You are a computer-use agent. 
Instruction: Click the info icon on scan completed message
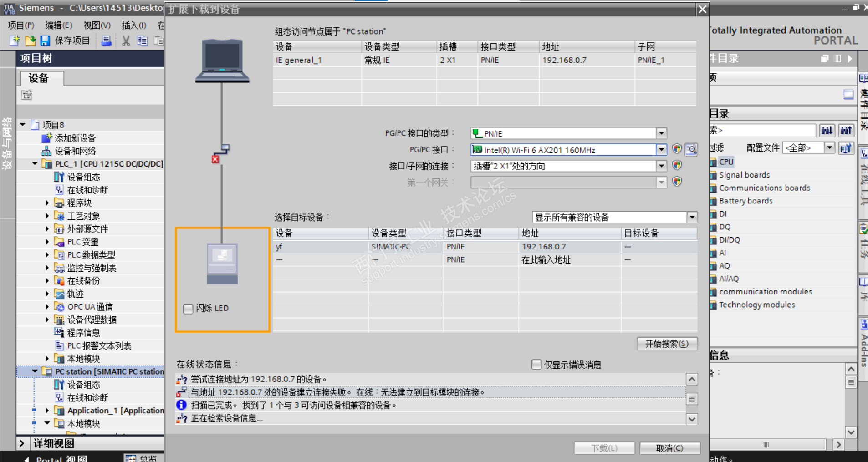click(x=181, y=405)
